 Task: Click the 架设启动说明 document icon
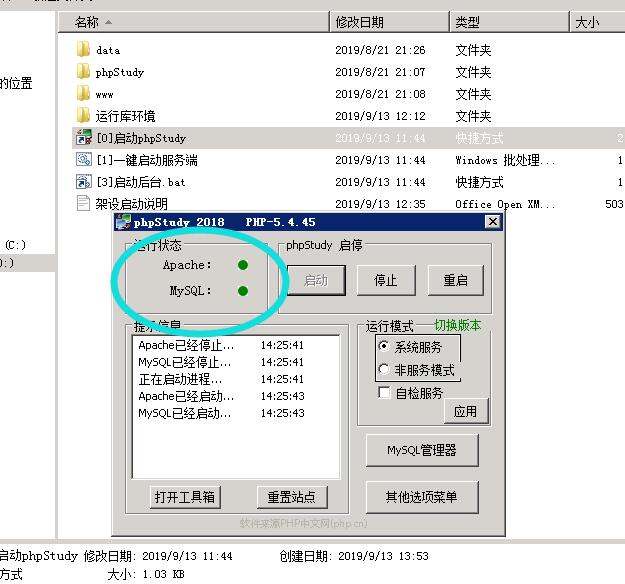(x=84, y=204)
